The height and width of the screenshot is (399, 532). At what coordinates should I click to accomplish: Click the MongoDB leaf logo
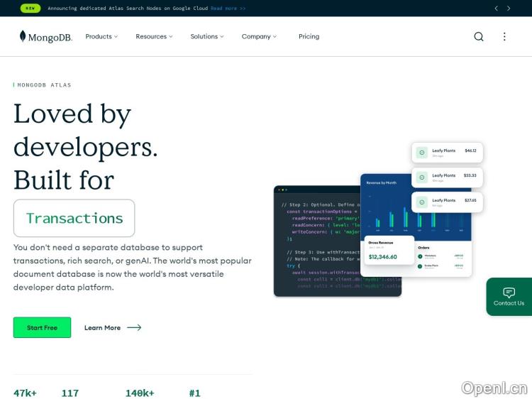(23, 36)
